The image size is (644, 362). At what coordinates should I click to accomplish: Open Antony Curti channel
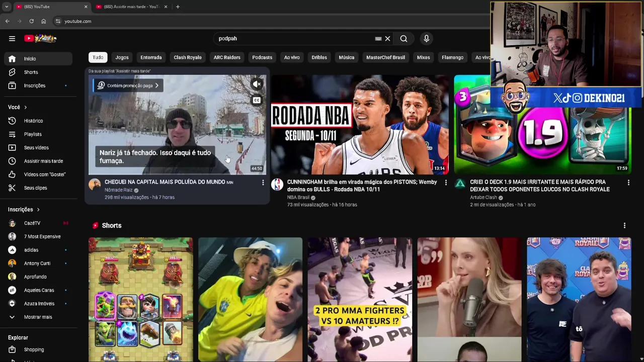(x=38, y=263)
